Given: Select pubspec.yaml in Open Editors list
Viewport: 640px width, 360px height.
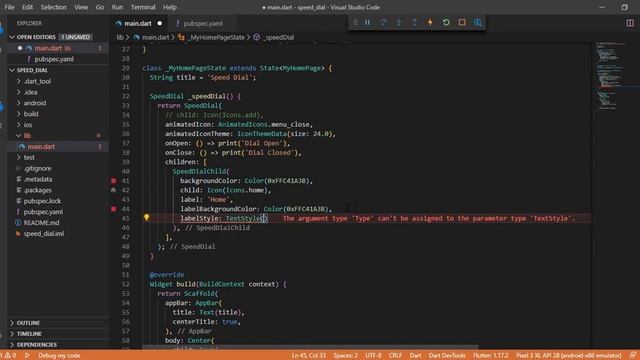Looking at the screenshot, I should coord(58,59).
